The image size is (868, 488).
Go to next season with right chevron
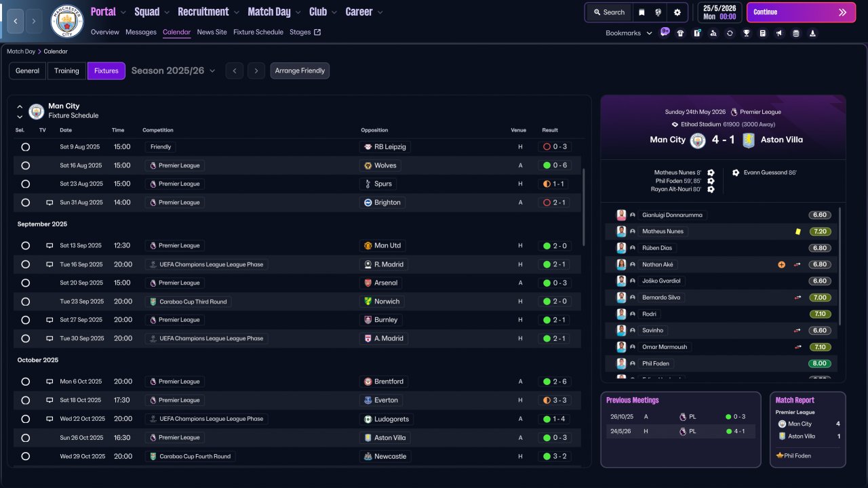[x=256, y=70]
